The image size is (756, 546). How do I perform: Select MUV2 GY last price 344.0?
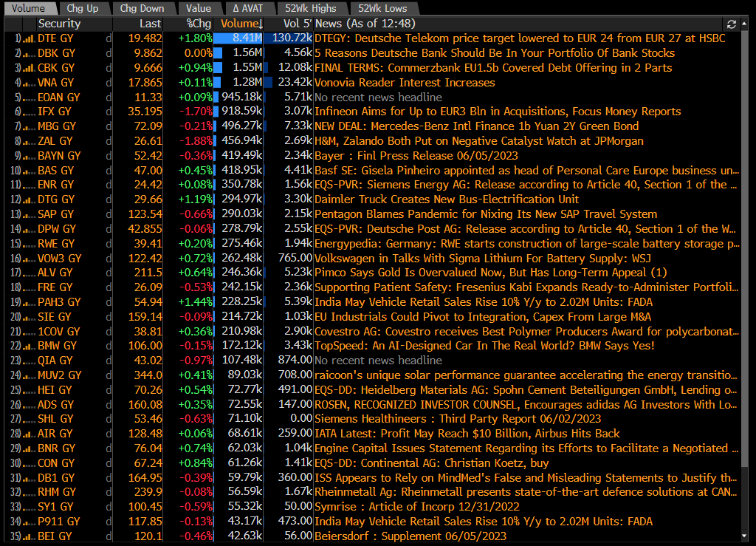(145, 375)
